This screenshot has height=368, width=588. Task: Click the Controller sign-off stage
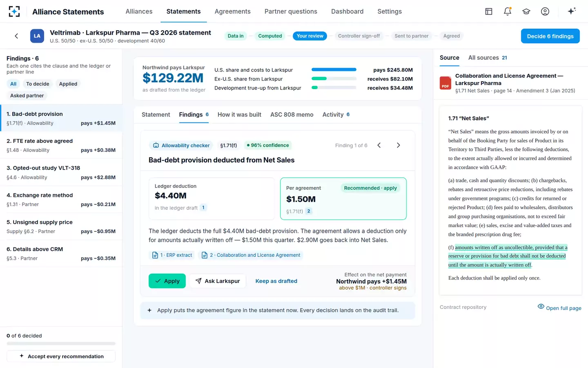pyautogui.click(x=359, y=36)
